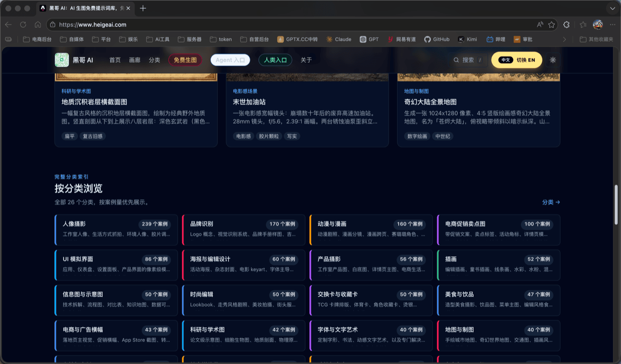Click the browser address bar URL

coord(93,25)
